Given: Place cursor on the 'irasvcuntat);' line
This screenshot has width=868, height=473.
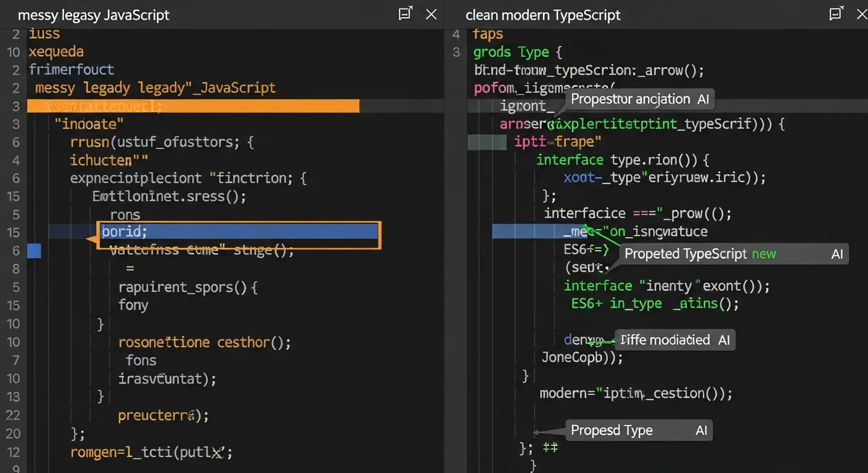Looking at the screenshot, I should [x=167, y=378].
